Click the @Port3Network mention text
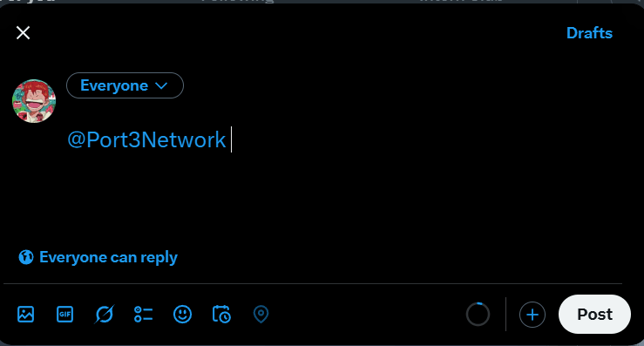 click(x=146, y=140)
